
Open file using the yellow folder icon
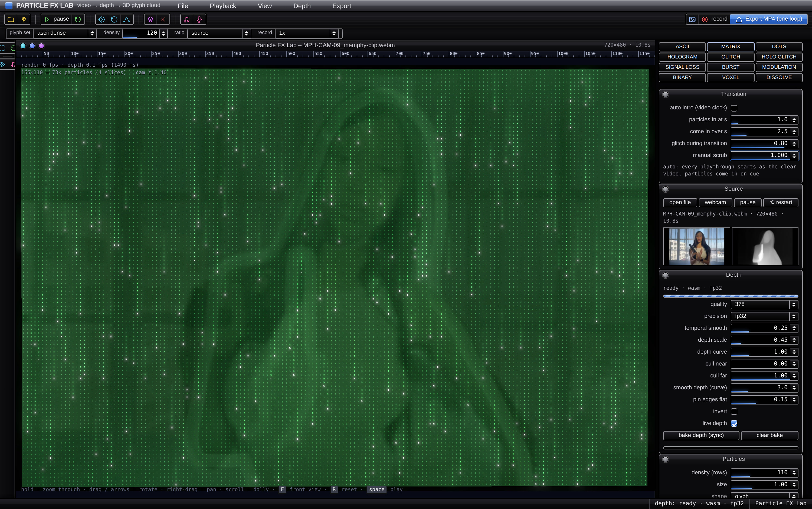pos(11,19)
